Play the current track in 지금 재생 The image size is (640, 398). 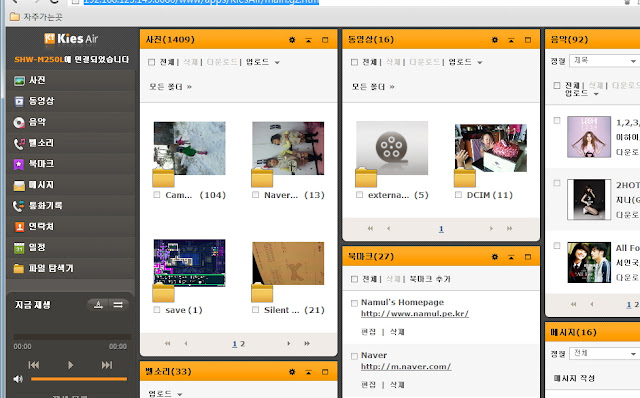click(70, 365)
